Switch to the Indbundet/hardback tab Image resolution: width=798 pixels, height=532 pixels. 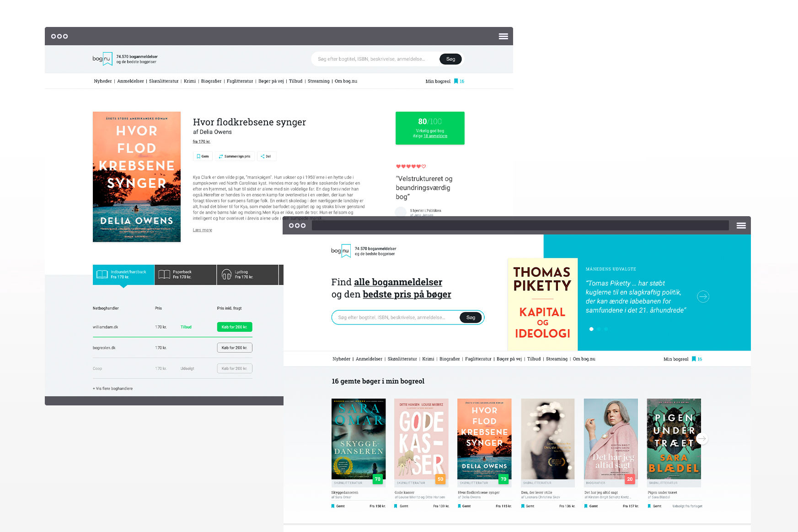click(x=123, y=275)
